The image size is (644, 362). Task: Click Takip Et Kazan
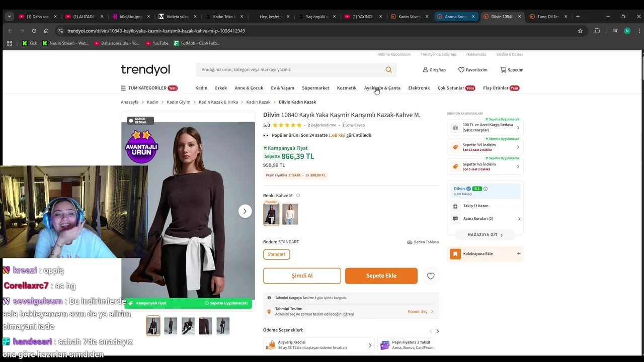point(475,206)
